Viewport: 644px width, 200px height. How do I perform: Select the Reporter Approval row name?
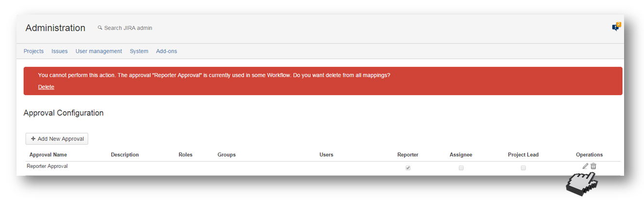click(47, 166)
